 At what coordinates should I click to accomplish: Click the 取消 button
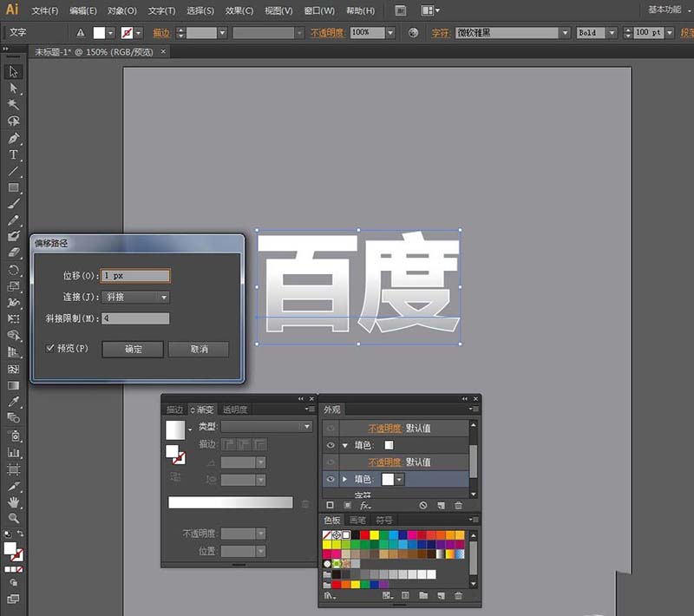coord(199,349)
